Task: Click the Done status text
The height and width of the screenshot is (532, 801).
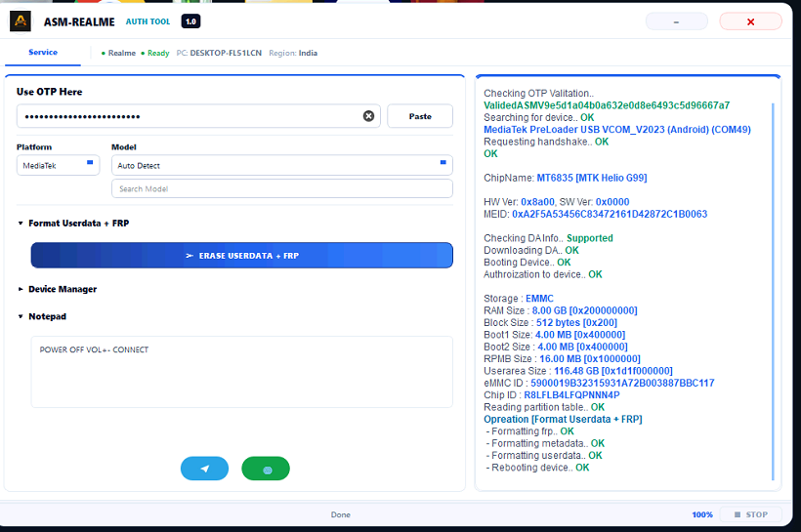Action: point(341,514)
